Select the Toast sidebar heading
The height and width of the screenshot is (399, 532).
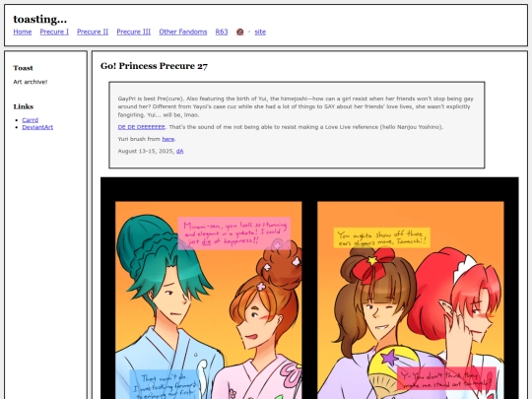pos(23,68)
